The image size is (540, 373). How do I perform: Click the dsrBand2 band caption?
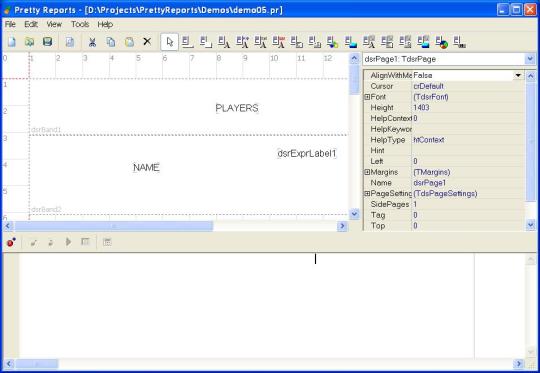click(46, 209)
